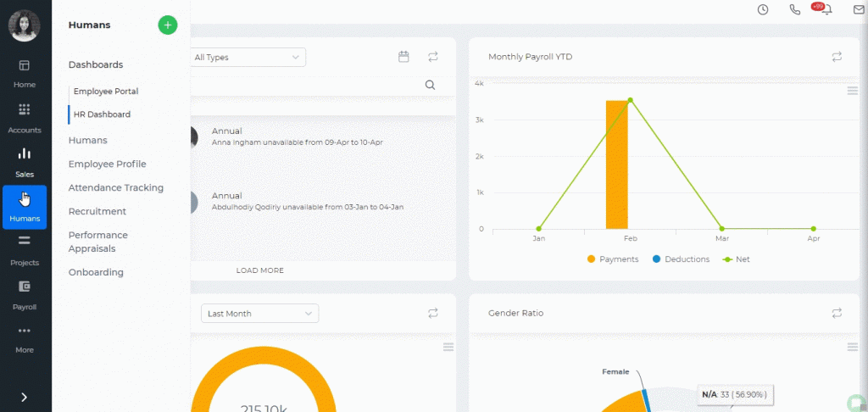Open Monthly Payroll chart hamburger menu
Image resolution: width=868 pixels, height=412 pixels.
(853, 90)
